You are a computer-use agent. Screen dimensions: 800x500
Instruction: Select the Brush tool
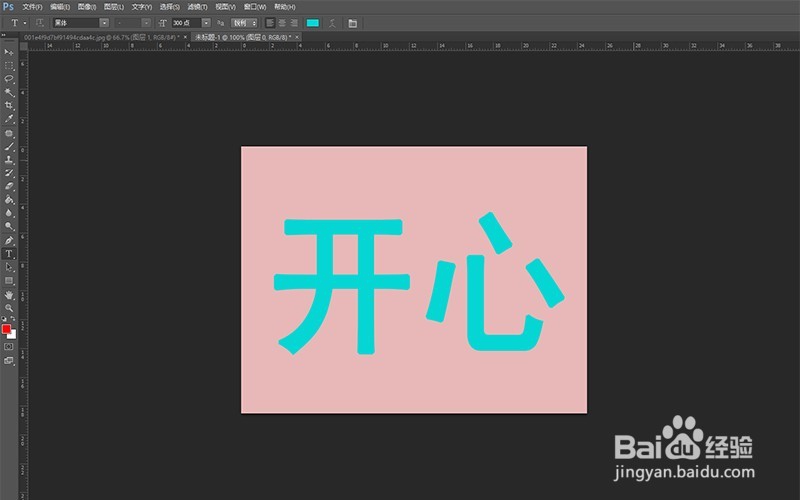(9, 146)
